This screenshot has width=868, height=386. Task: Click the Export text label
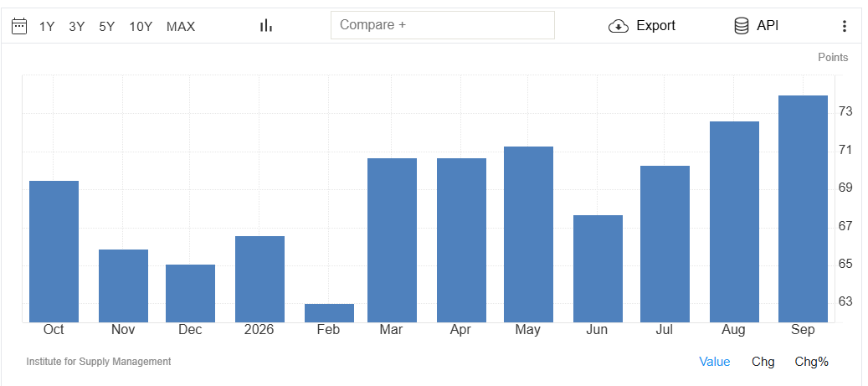(x=656, y=26)
